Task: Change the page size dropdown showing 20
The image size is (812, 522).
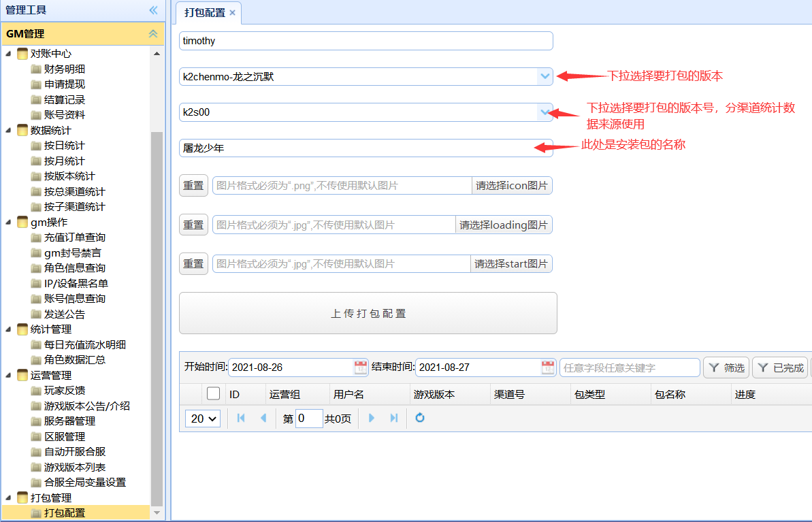Action: point(203,419)
